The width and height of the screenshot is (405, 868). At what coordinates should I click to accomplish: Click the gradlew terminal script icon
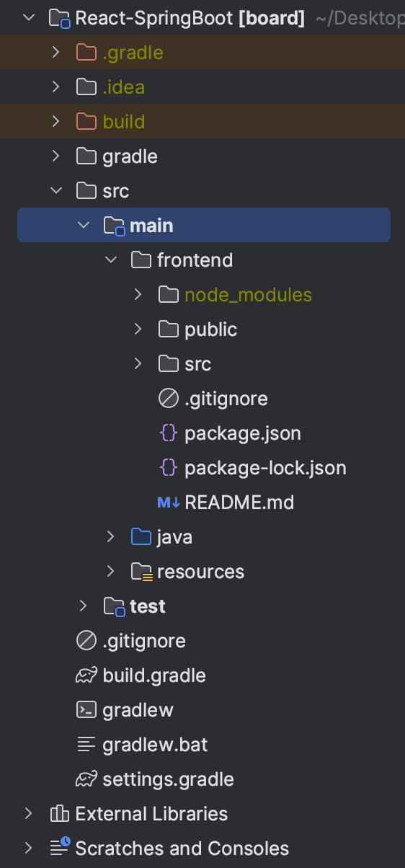(x=86, y=710)
